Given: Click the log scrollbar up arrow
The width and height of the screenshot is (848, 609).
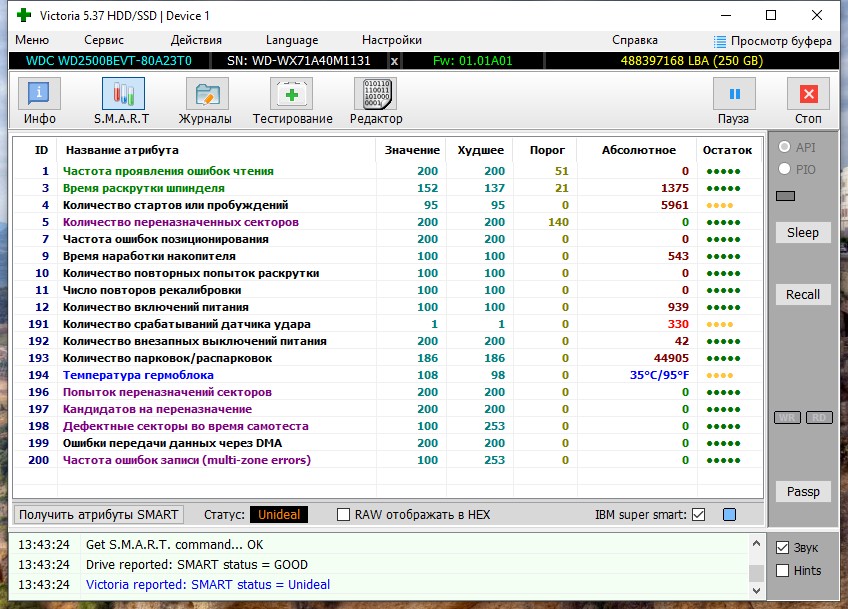Looking at the screenshot, I should (x=757, y=543).
